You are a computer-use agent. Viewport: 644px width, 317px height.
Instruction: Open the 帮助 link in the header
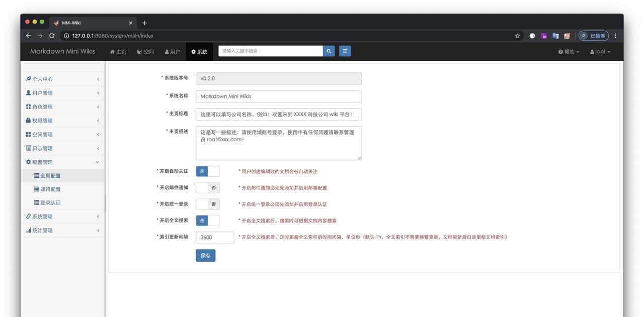(x=568, y=51)
